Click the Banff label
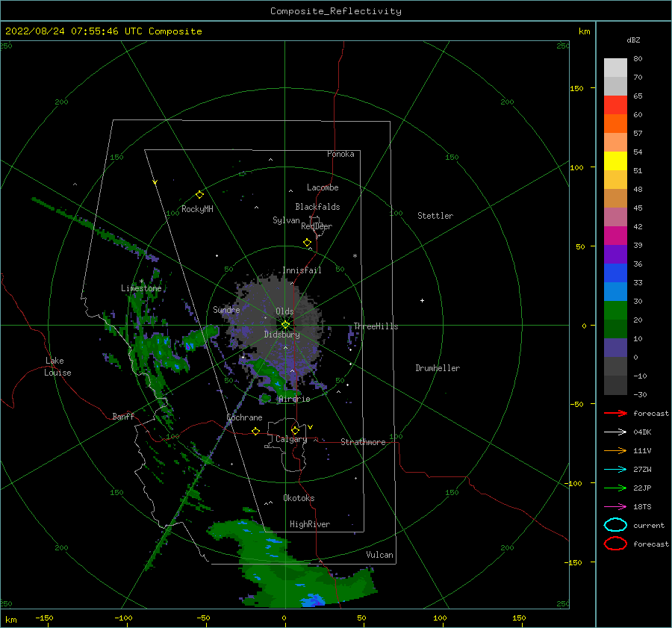This screenshot has height=628, width=672. pos(123,417)
